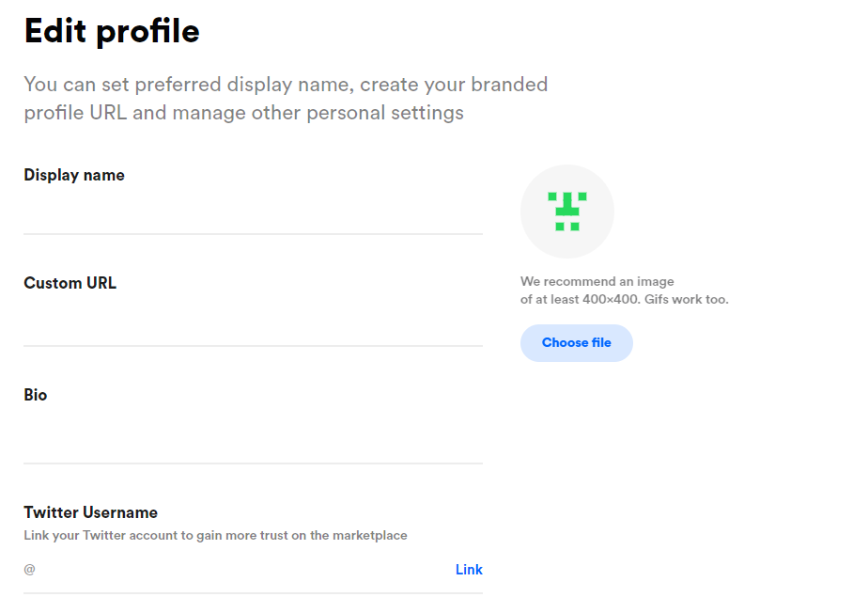Screen dimensions: 868x597
Task: Click the Custom URL input field
Action: tap(253, 324)
